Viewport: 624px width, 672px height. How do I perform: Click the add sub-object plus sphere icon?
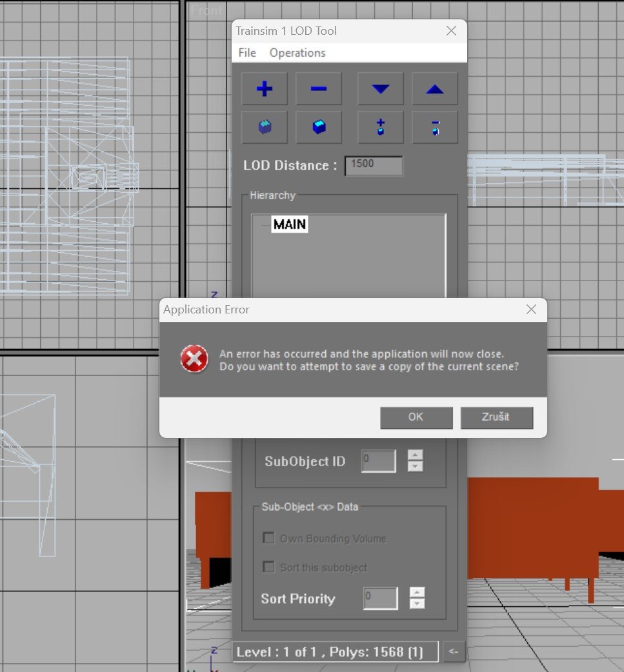click(x=381, y=127)
